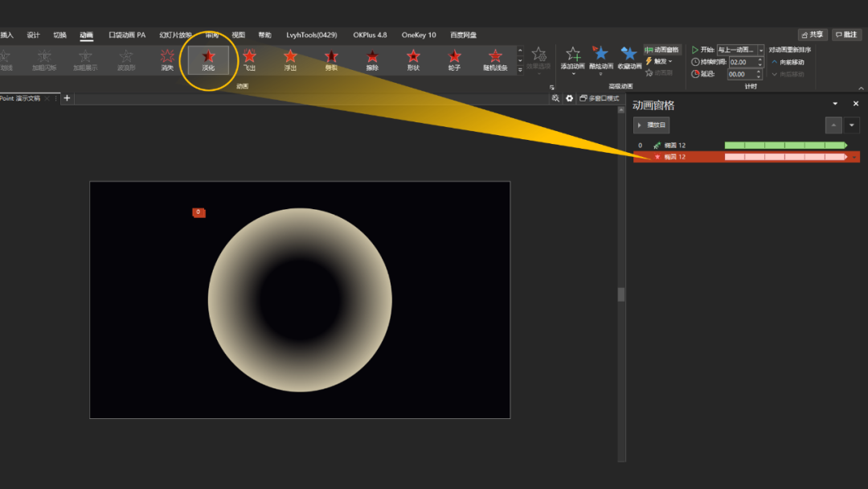Click the 批注 comments button
This screenshot has width=868, height=489.
point(846,35)
